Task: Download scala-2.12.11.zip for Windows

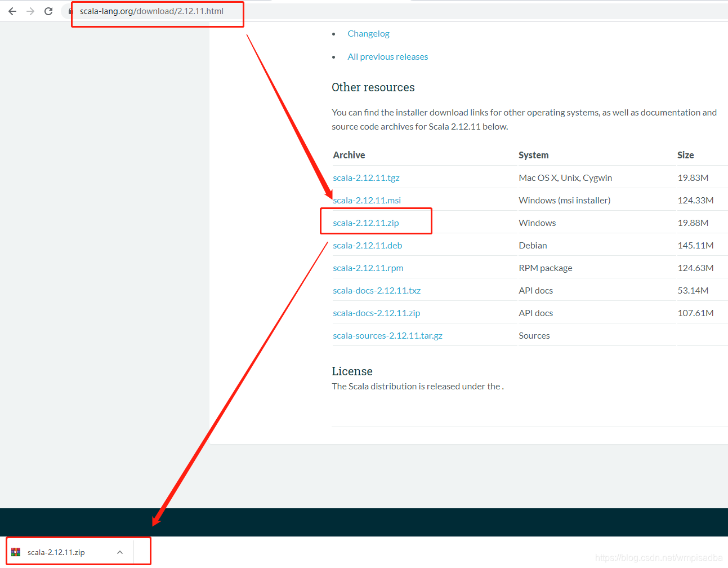Action: 366,223
